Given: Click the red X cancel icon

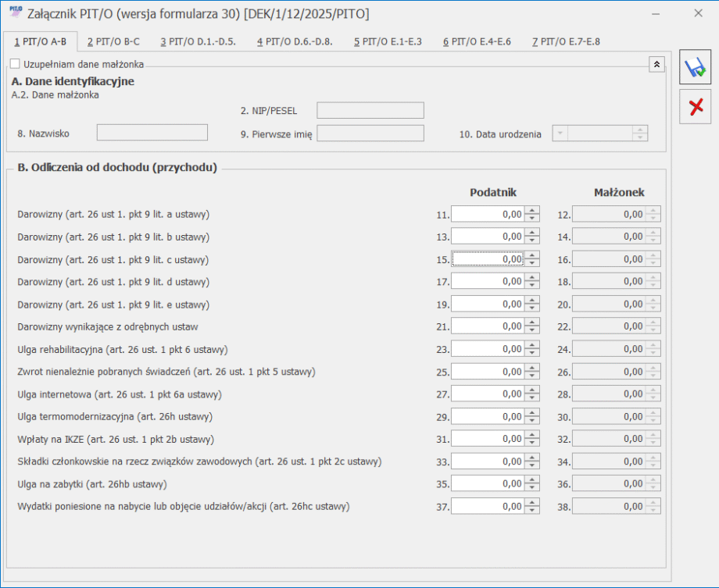Looking at the screenshot, I should (x=695, y=107).
